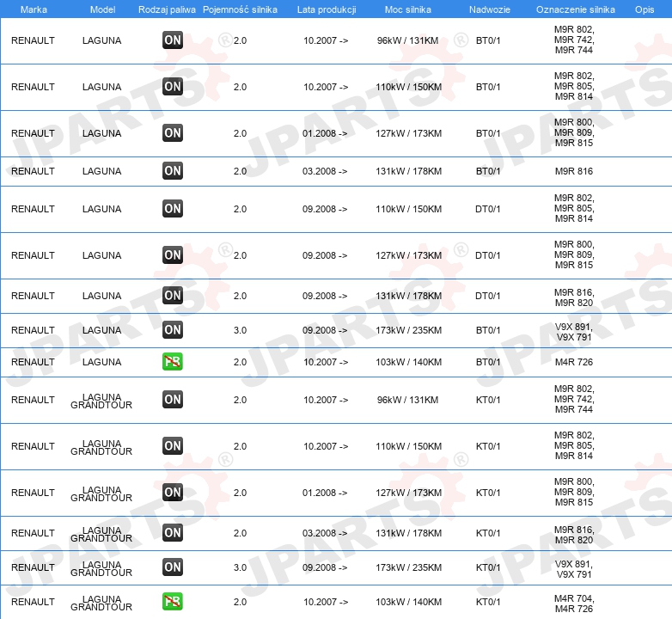Click the ON fuel icon in Laguna 127kW BT0/1 row
Image resolution: width=672 pixels, height=619 pixels.
(x=173, y=133)
